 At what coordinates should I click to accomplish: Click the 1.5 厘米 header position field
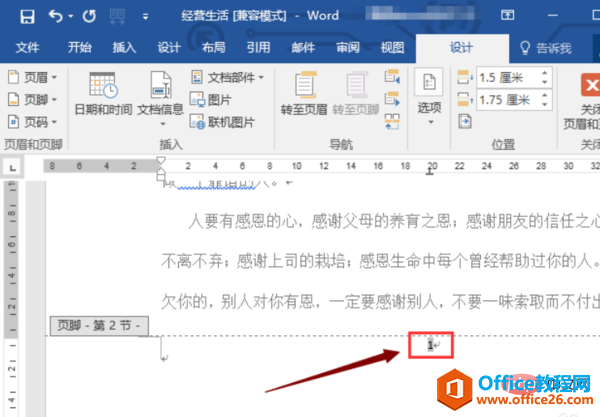tap(508, 78)
